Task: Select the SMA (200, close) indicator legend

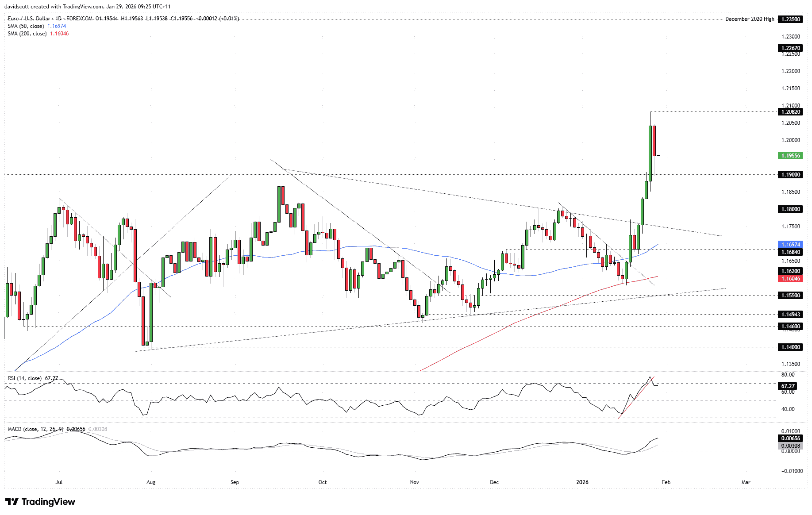Action: click(27, 34)
